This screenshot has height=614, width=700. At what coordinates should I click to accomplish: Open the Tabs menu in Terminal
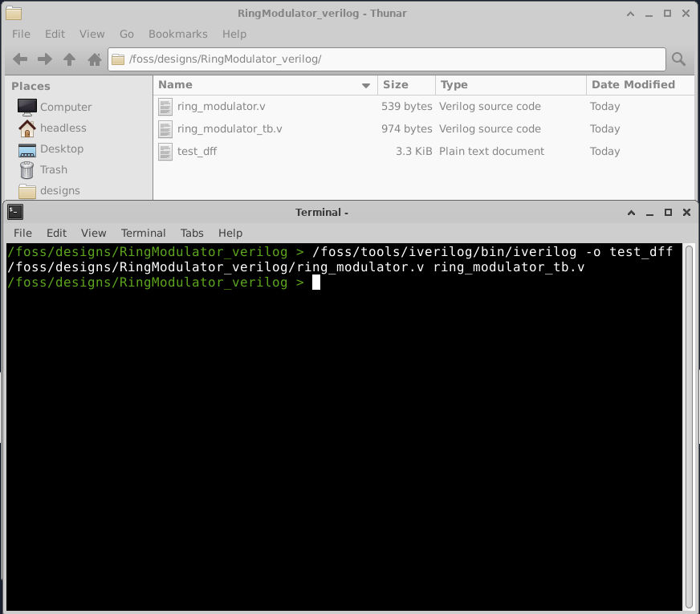coord(192,233)
